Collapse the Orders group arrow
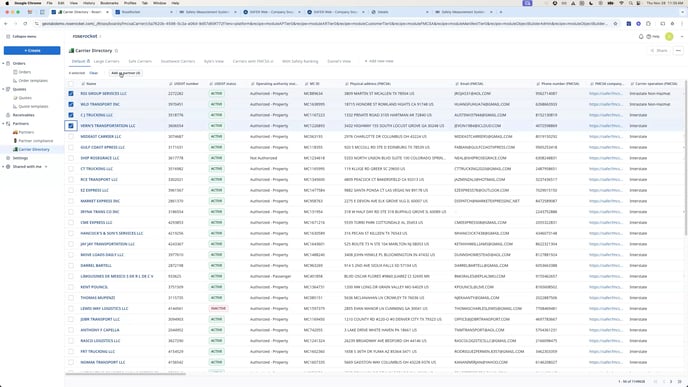The image size is (688, 387). (x=4, y=64)
